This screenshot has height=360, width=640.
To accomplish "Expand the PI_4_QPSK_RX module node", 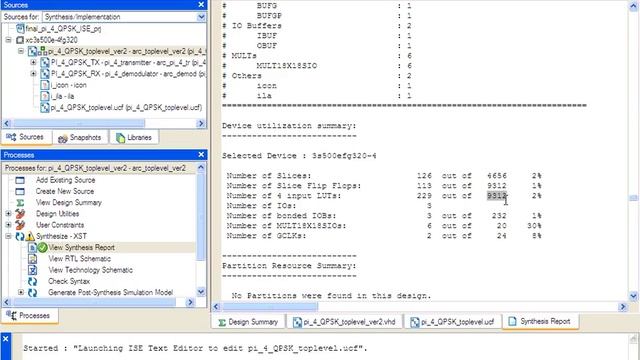I will click(33, 74).
